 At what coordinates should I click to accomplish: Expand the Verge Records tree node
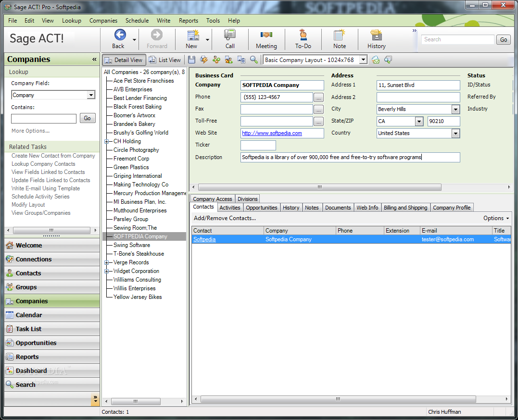pos(107,262)
